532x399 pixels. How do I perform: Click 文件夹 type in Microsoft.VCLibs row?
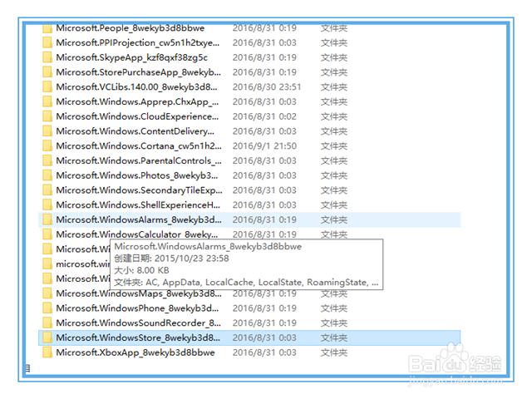(334, 86)
